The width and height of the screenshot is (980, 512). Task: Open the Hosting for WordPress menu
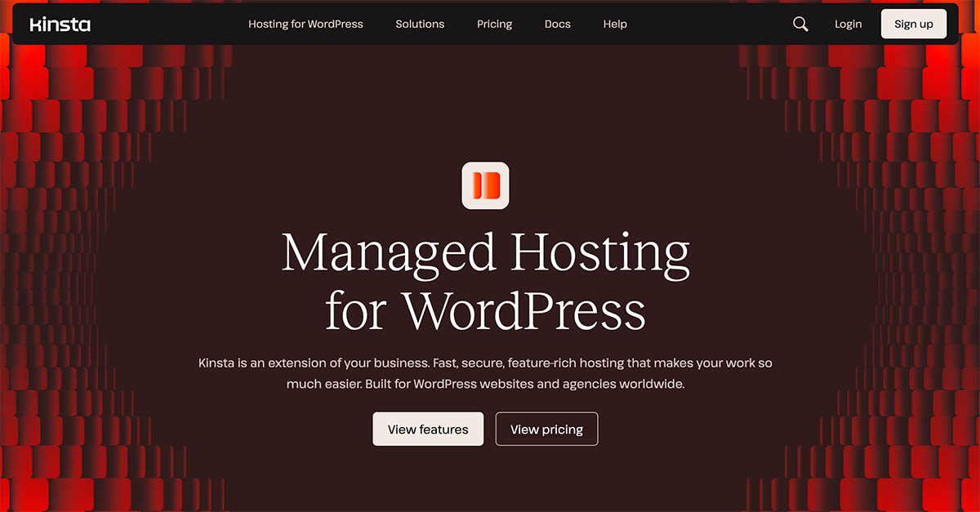tap(305, 24)
